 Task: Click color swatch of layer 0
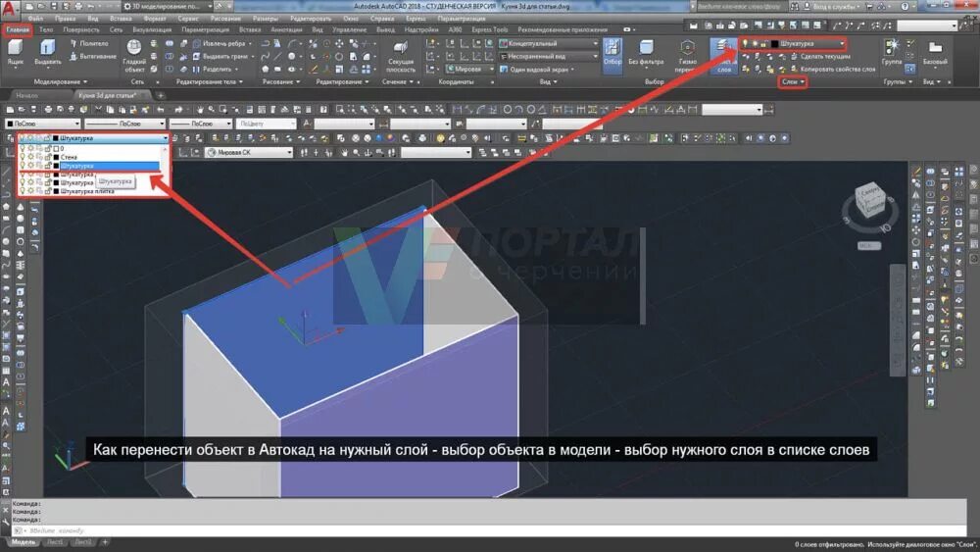56,149
